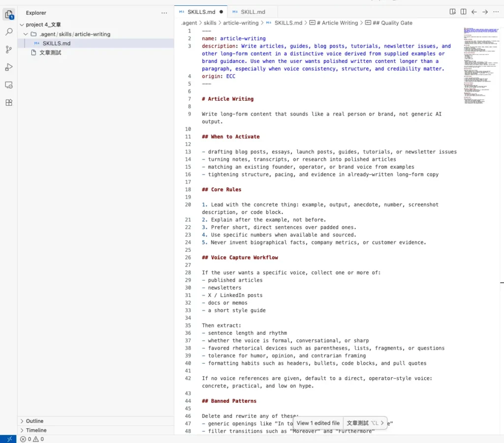
Task: Open errors and warnings count in status bar
Action: click(32, 439)
